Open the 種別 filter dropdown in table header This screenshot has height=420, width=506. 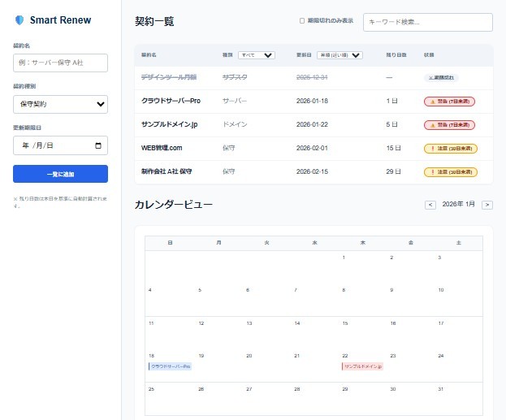click(257, 55)
